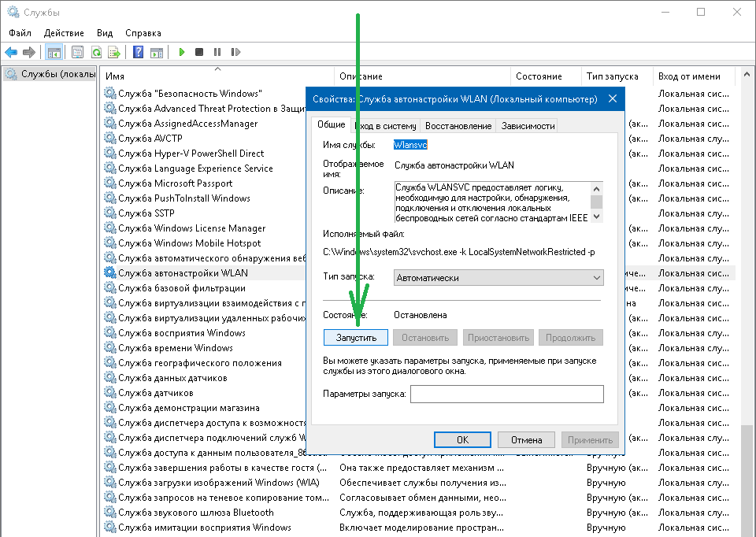Click the Export list toolbar icon
The height and width of the screenshot is (537, 756).
point(114,52)
